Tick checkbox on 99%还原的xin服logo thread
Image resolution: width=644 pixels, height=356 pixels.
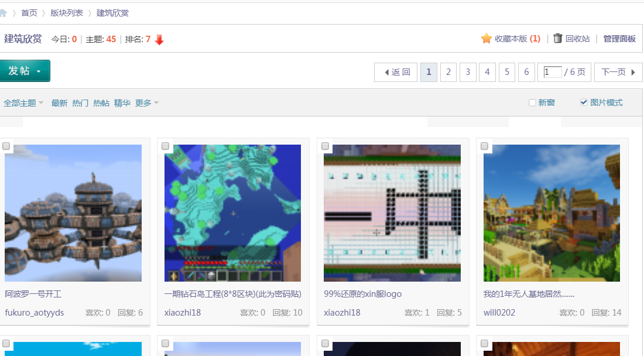326,146
